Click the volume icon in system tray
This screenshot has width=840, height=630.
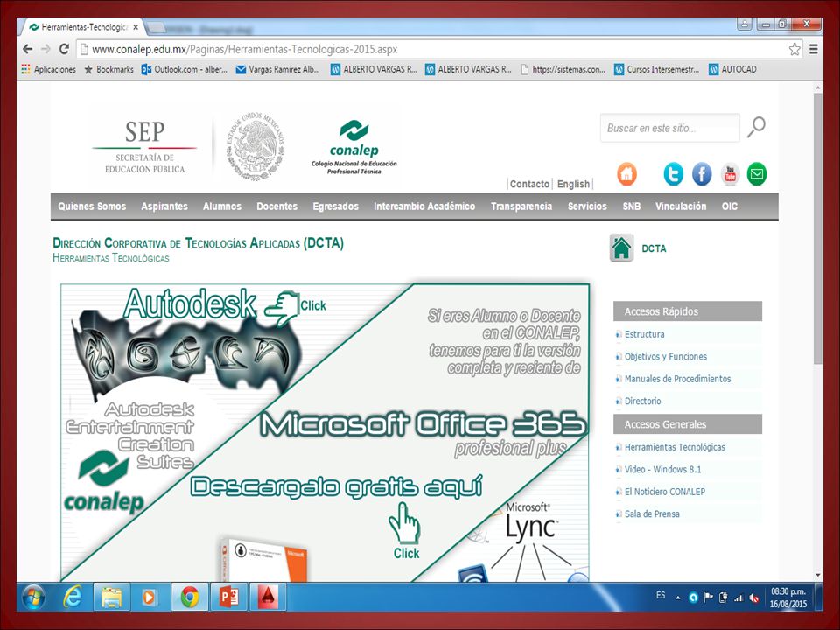(753, 598)
